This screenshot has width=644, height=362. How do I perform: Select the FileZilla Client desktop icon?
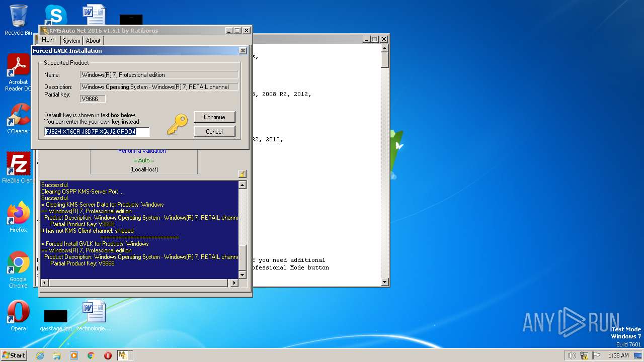click(18, 168)
